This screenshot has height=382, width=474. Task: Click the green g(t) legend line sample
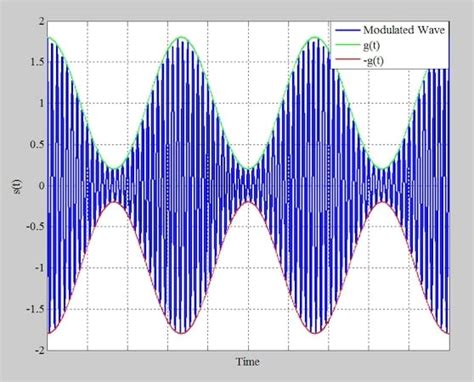point(348,46)
